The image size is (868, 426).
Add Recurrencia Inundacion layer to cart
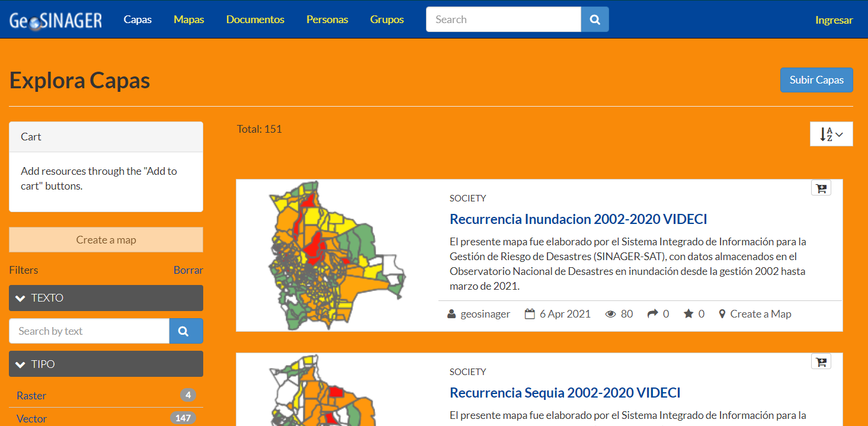point(821,188)
